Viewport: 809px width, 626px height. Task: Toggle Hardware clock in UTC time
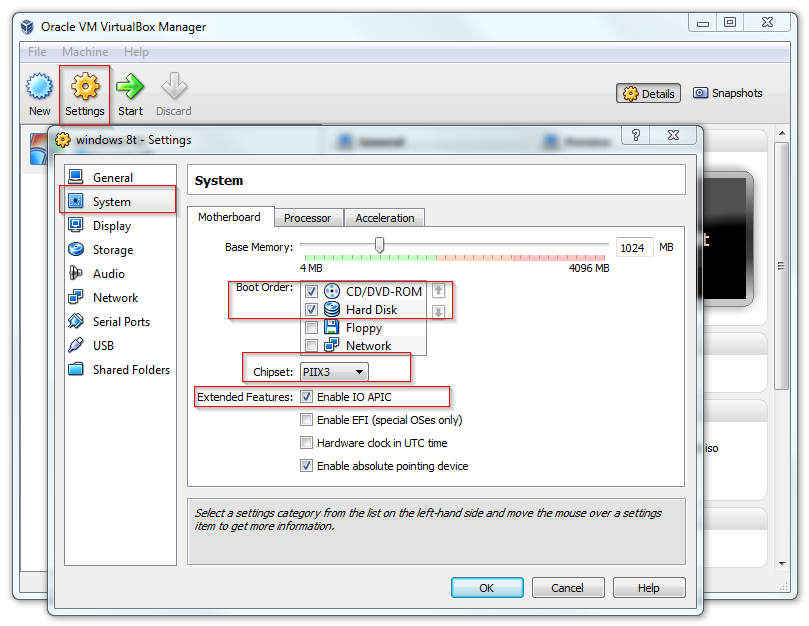click(306, 443)
